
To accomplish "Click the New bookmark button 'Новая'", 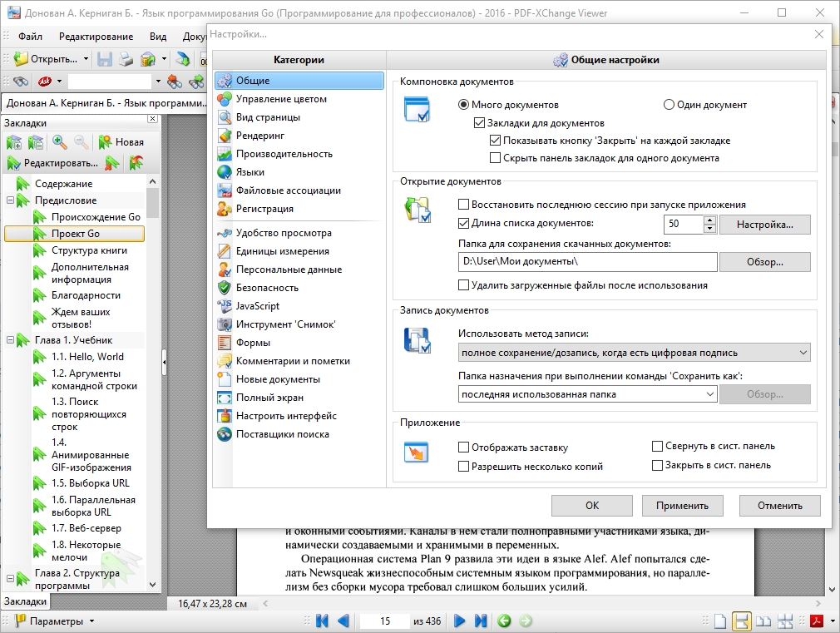I will coord(121,142).
